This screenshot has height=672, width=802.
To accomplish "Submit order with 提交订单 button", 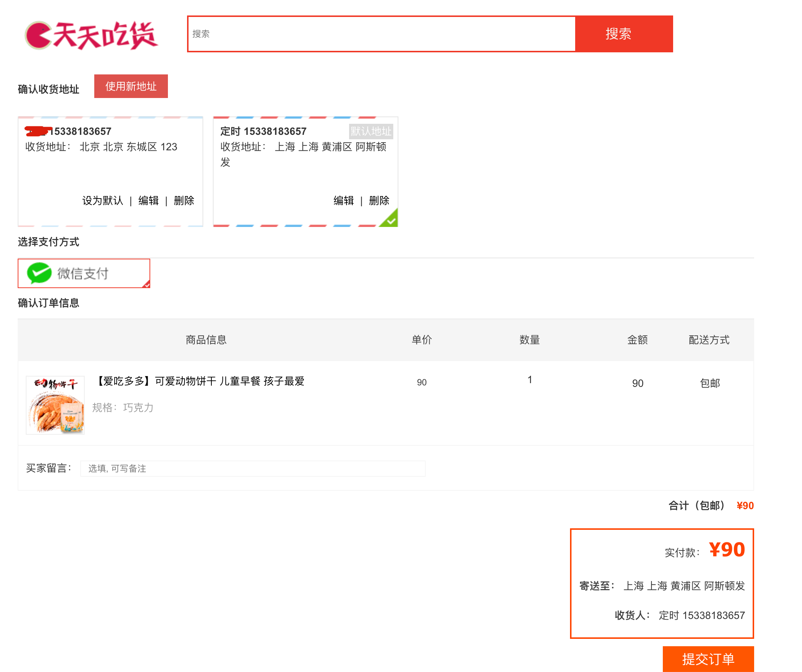I will [708, 659].
